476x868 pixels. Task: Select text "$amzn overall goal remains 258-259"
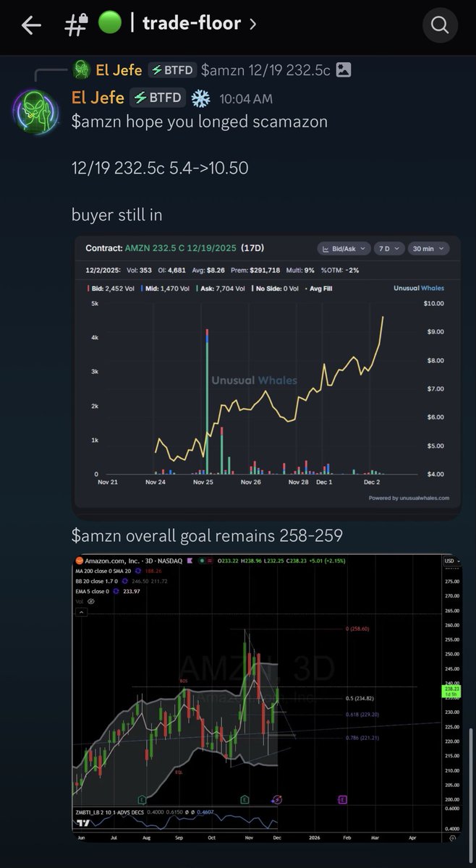tap(207, 536)
